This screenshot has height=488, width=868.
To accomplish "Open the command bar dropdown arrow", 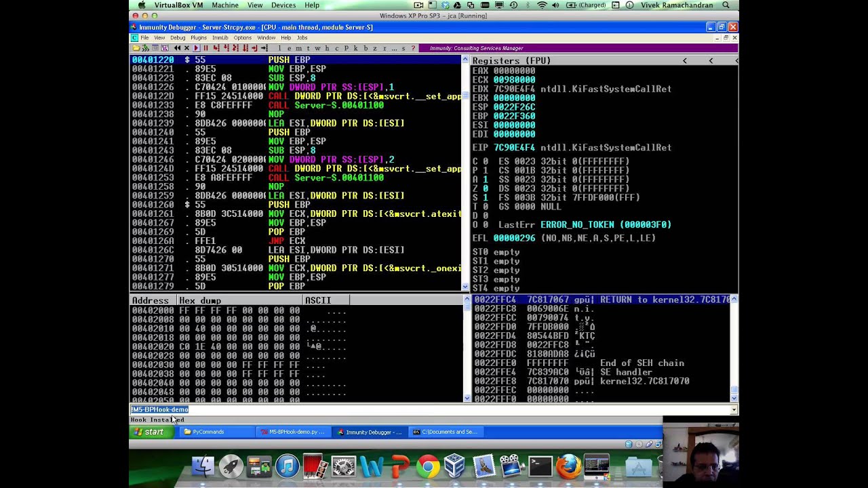I will (733, 410).
